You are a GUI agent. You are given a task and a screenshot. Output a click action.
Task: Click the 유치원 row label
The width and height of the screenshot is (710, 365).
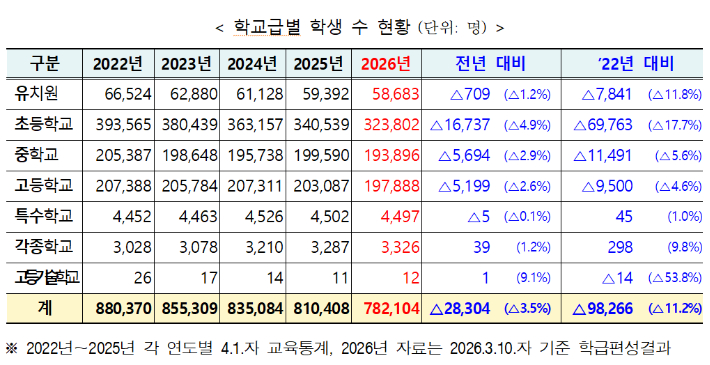coord(36,94)
